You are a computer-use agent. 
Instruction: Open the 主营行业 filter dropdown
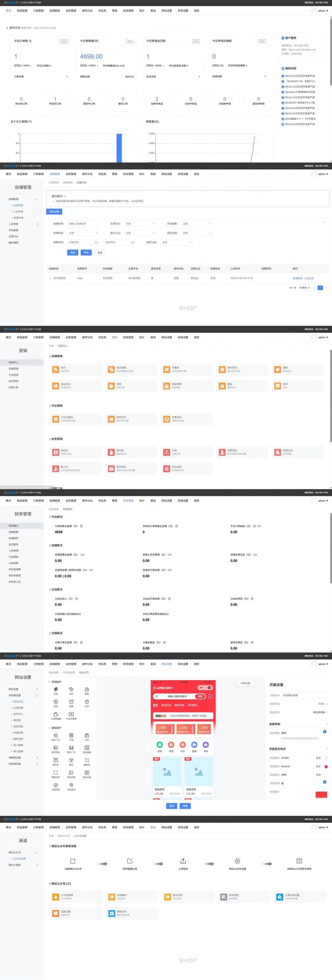pos(140,224)
